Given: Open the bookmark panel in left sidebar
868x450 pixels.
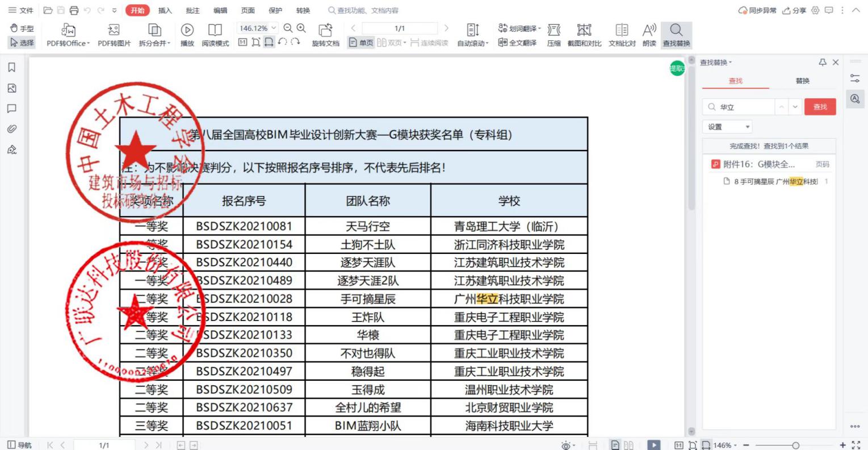Looking at the screenshot, I should (x=11, y=68).
